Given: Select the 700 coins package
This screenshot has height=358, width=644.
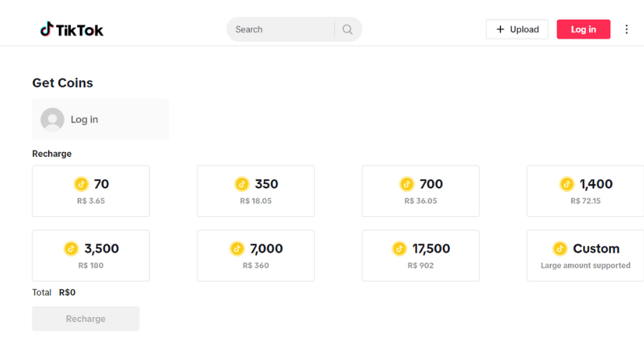Looking at the screenshot, I should tap(421, 191).
